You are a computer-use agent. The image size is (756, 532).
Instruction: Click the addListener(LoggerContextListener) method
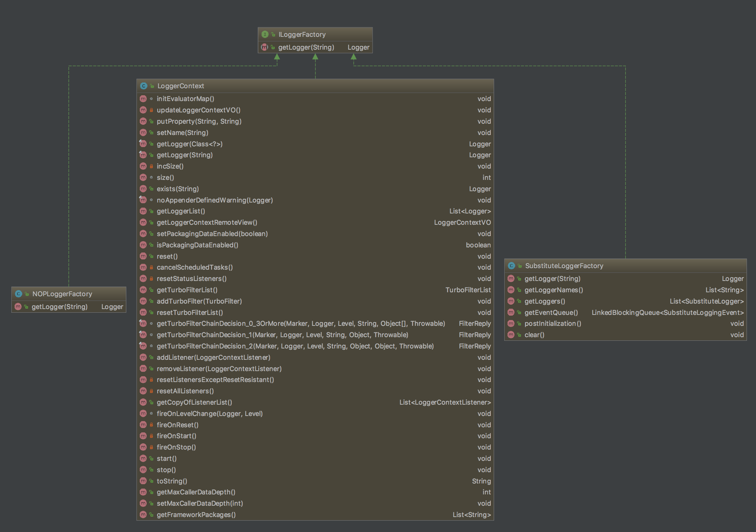213,357
